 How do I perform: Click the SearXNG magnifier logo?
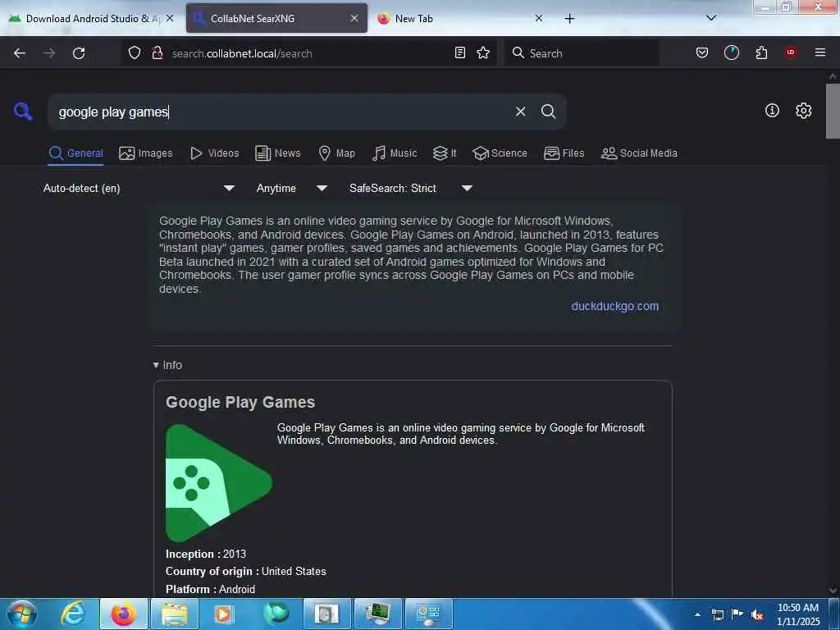[23, 111]
